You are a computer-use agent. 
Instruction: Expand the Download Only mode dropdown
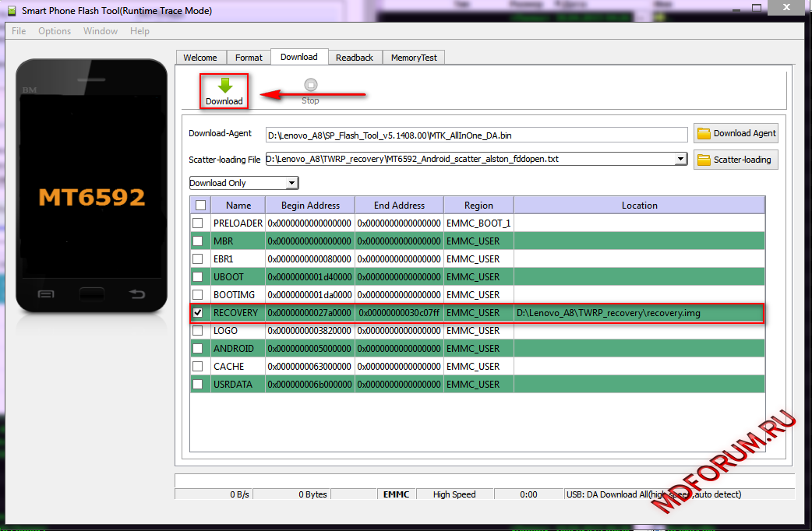tap(291, 183)
